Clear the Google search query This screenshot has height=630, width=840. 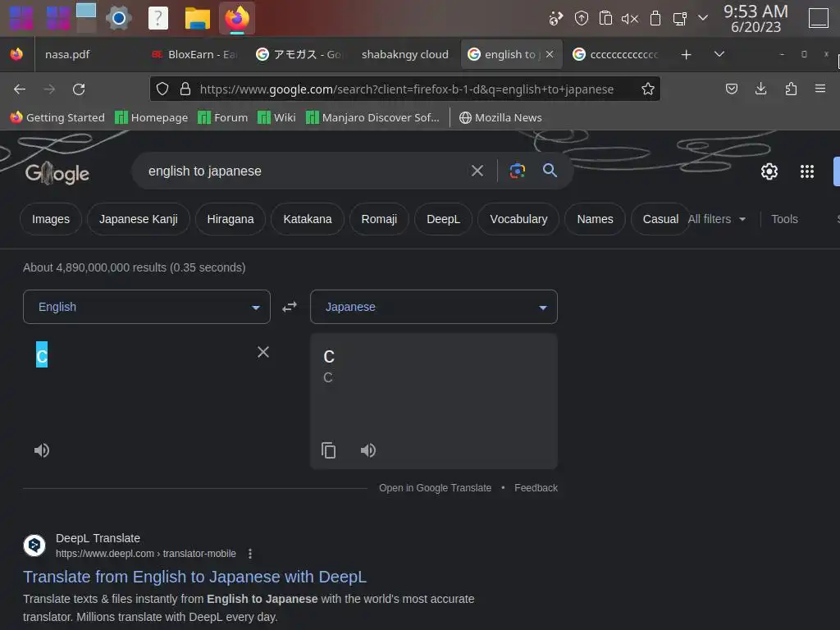click(477, 171)
